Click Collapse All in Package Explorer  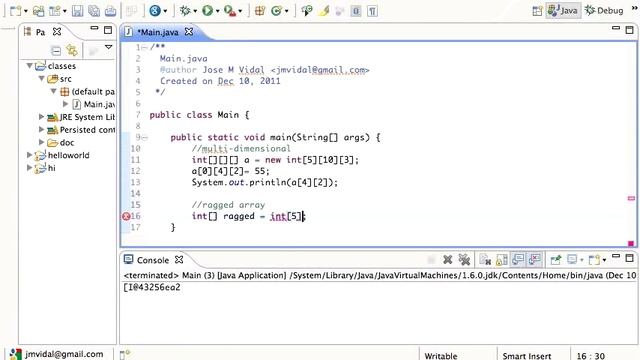[56, 50]
